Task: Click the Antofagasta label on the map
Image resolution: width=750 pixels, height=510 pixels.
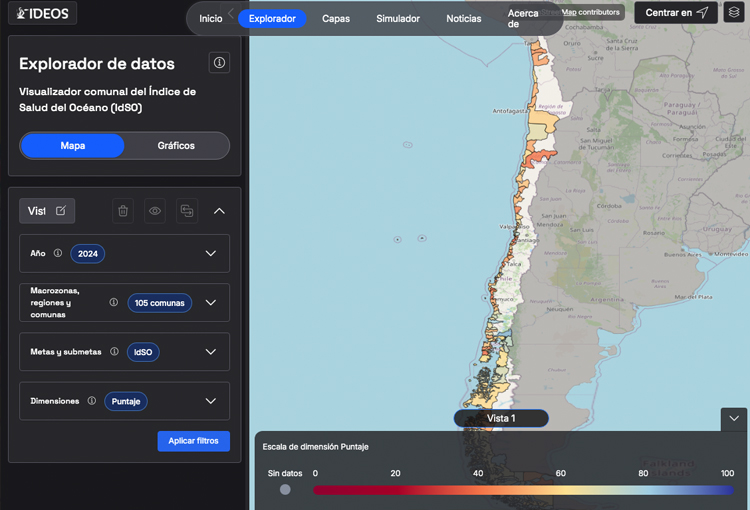Action: 510,111
